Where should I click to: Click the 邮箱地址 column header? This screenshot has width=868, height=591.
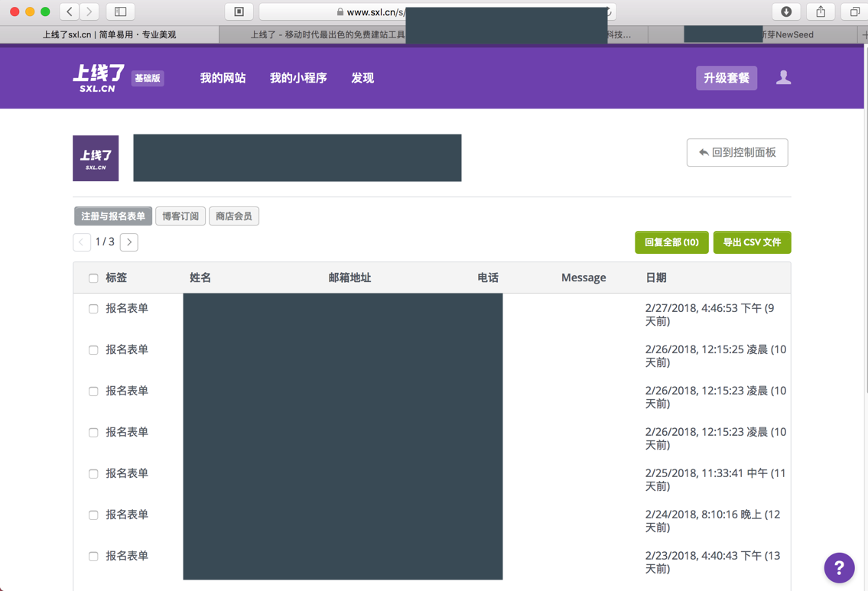tap(349, 278)
